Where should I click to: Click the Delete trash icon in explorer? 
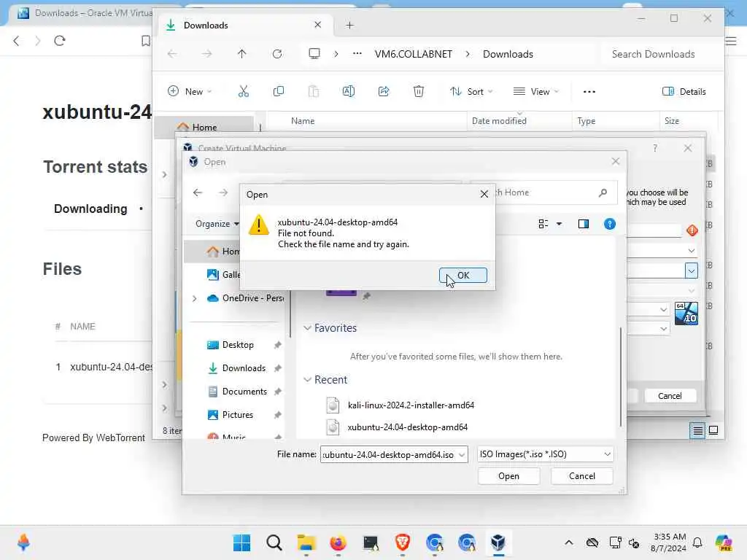[418, 91]
